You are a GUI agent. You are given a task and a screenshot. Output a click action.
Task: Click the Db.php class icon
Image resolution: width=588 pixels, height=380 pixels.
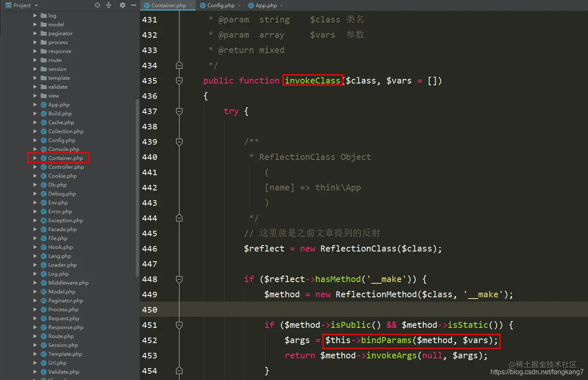coord(43,185)
